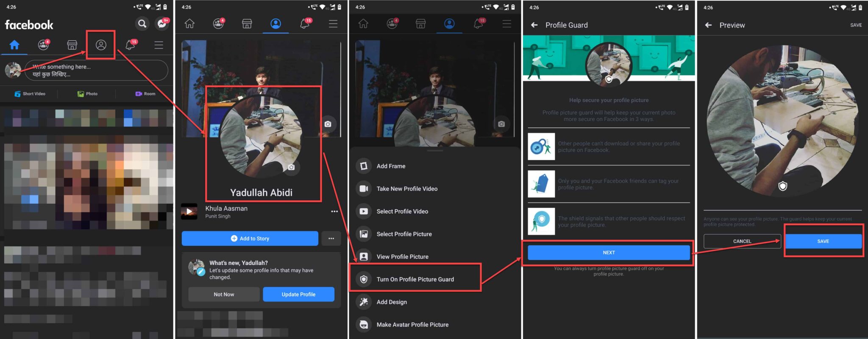Screen dimensions: 868x339
Task: Tap NEXT button on Profile Guard
Action: (x=609, y=252)
